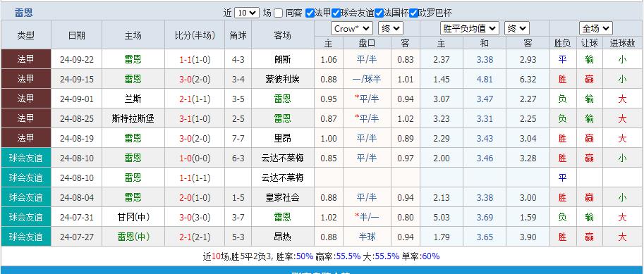Click the 1.06 home handicap odds
This screenshot has height=274, width=644.
click(x=329, y=59)
